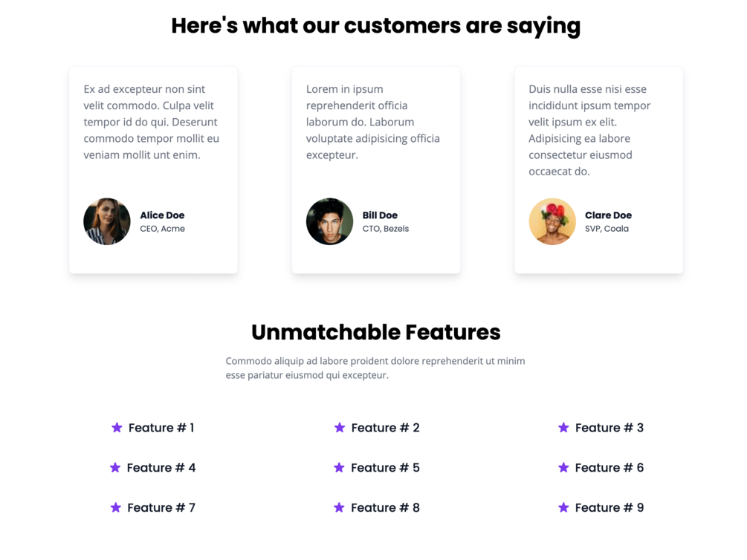This screenshot has width=747, height=560.
Task: Click Bill Doe's avatar picture
Action: pos(329,221)
